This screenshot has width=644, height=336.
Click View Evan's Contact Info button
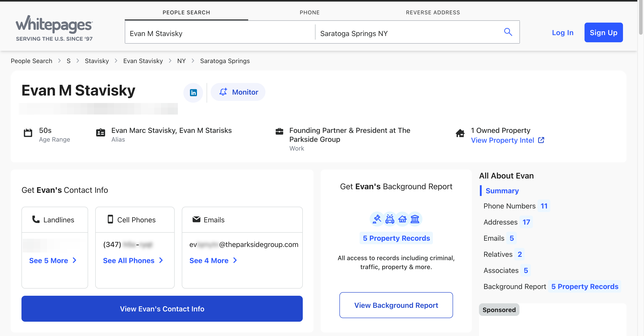pyautogui.click(x=162, y=309)
